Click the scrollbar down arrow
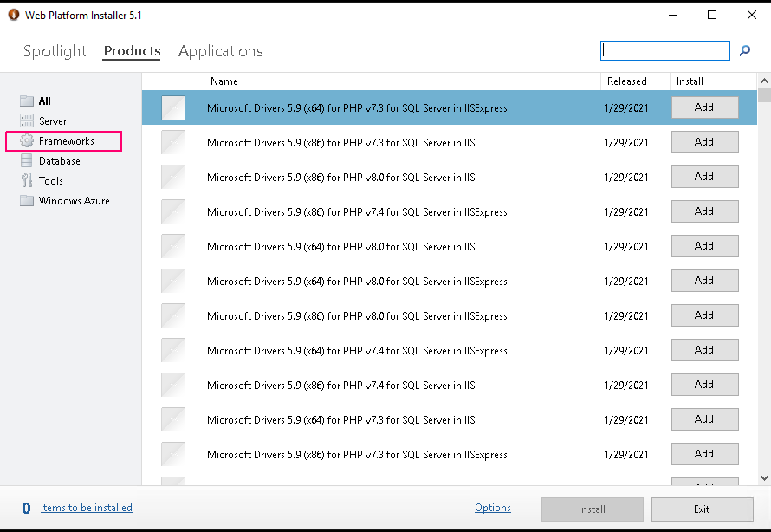 pos(764,477)
